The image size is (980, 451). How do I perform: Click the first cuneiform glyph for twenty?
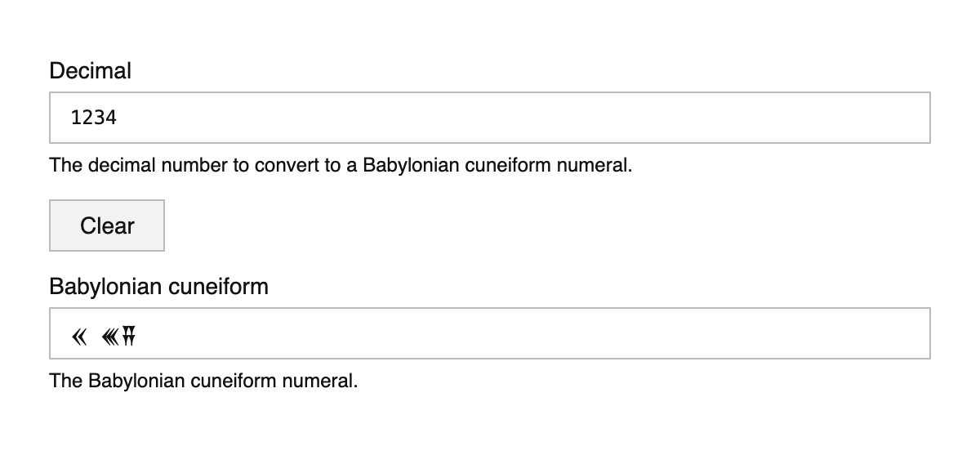pos(79,334)
